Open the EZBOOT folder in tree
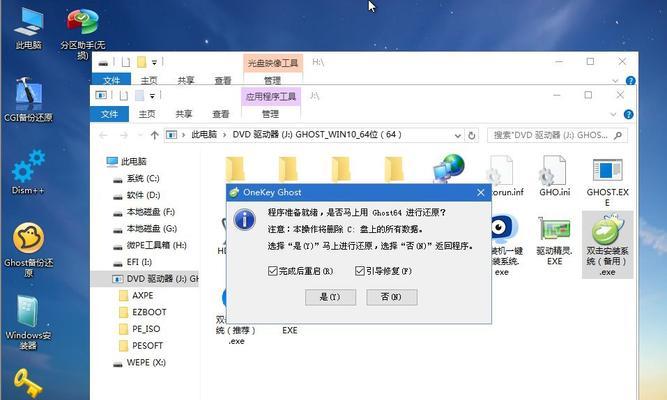Image resolution: width=667 pixels, height=400 pixels. coord(143,312)
